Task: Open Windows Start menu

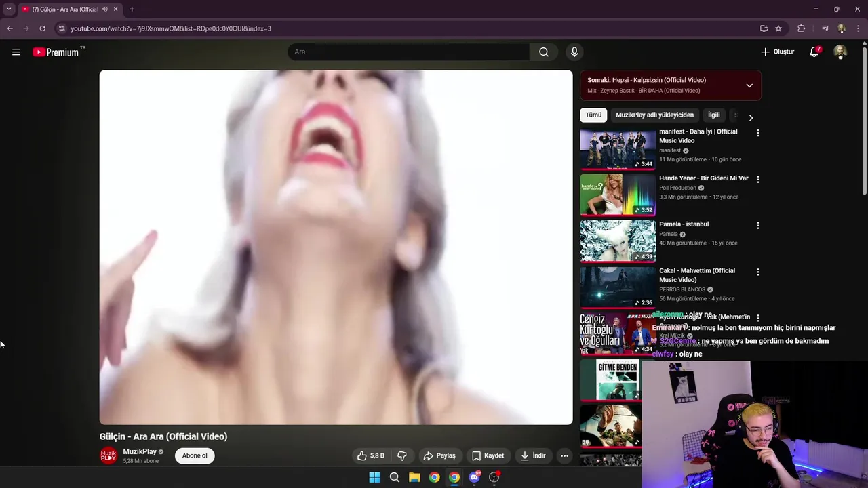Action: 374,477
